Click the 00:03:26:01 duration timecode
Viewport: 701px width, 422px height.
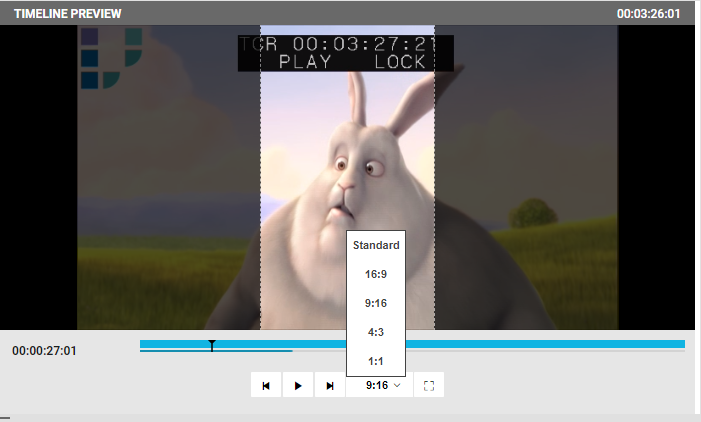648,14
